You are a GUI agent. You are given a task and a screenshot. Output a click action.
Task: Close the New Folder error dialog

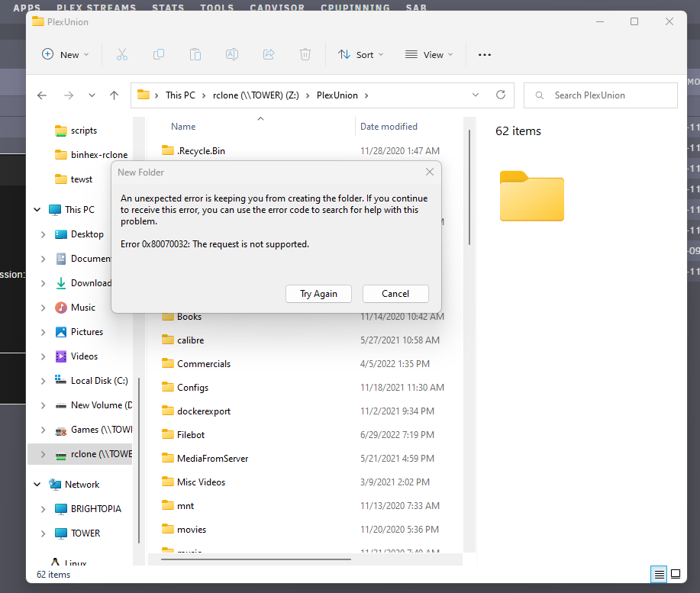point(430,172)
